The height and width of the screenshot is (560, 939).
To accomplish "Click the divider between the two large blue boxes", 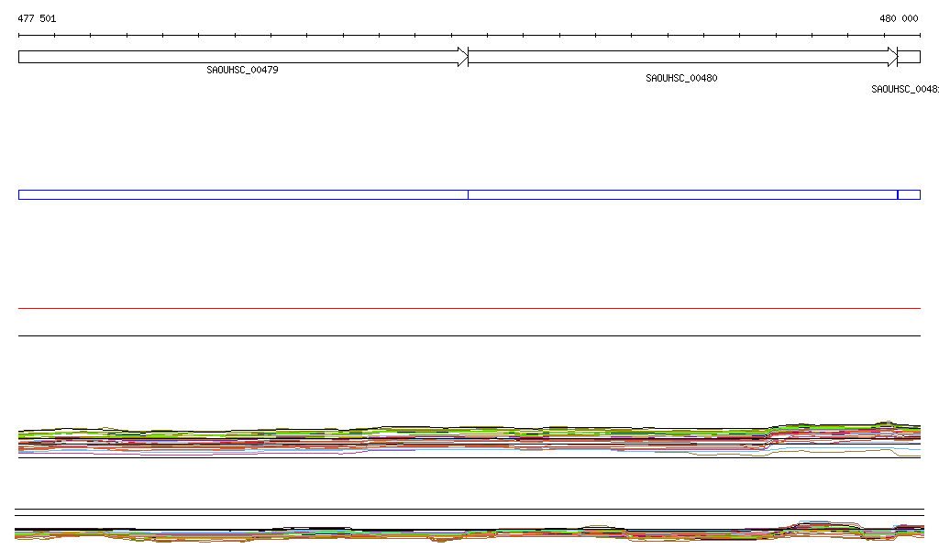I will (468, 194).
